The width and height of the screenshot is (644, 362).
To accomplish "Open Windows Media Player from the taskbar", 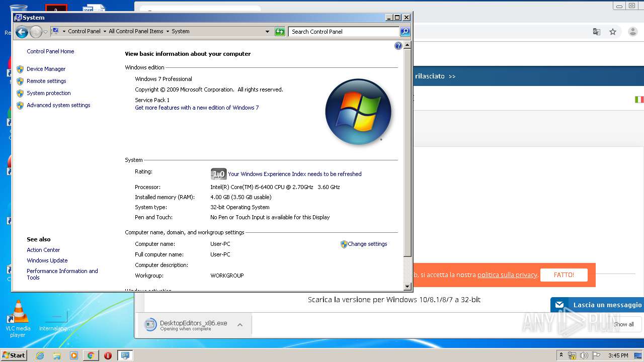I will pos(74,355).
